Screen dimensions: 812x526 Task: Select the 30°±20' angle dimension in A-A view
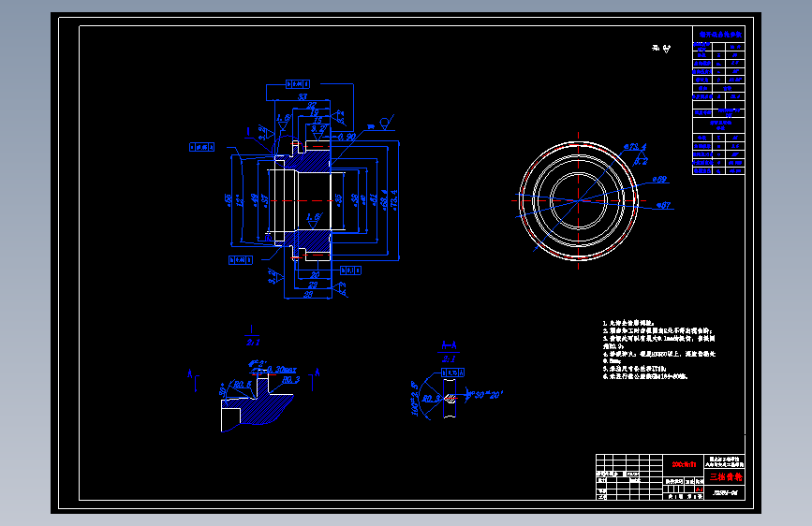[487, 395]
